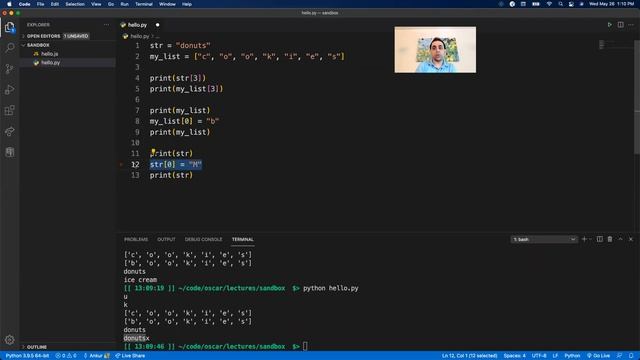The image size is (640, 360).
Task: Open the Source Control view
Action: (9, 69)
